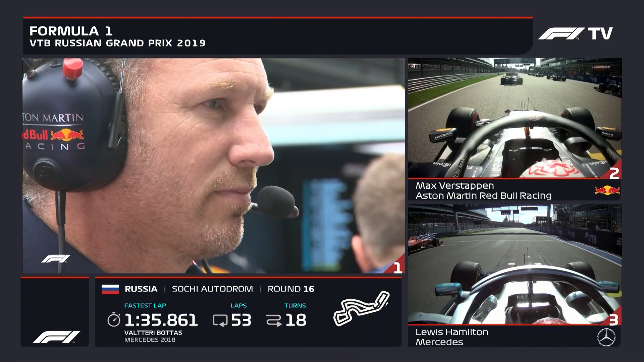
Task: Select Lewis Hamilton onboard feed
Action: 515,264
